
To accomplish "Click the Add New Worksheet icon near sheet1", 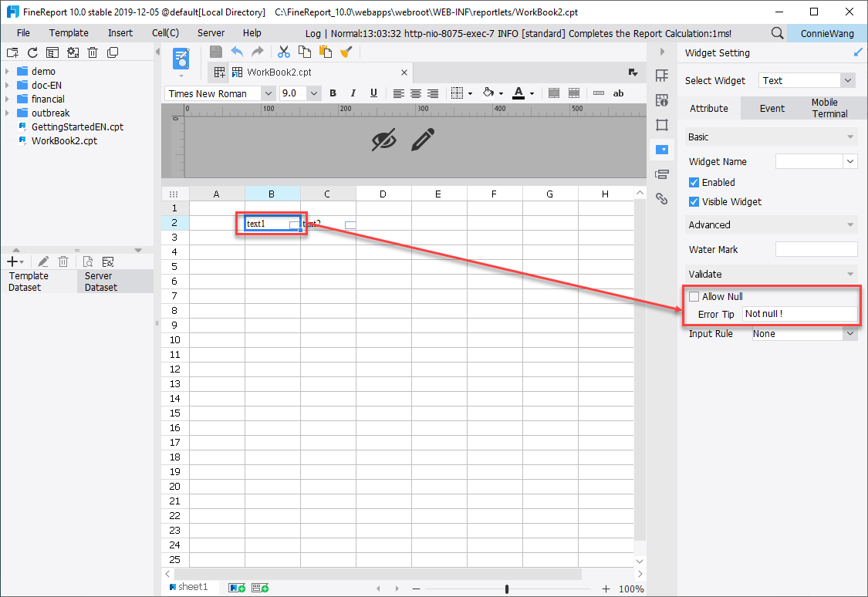I will click(x=236, y=587).
